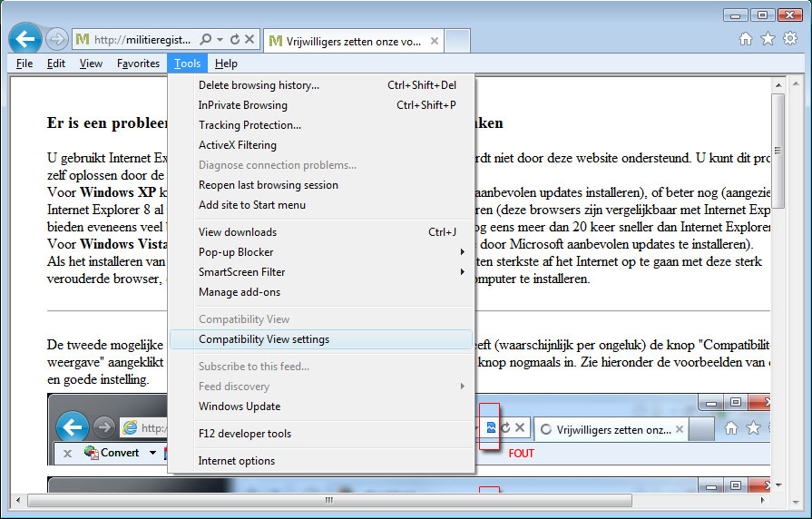Expand the SmartScreen Filter submenu
The width and height of the screenshot is (812, 519).
tap(321, 272)
